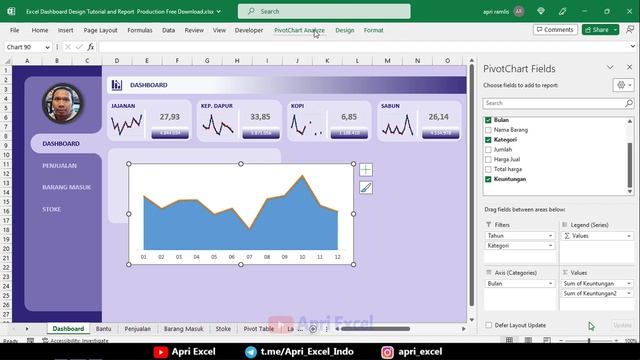Uncheck the Keuntungan field checkbox

point(488,179)
